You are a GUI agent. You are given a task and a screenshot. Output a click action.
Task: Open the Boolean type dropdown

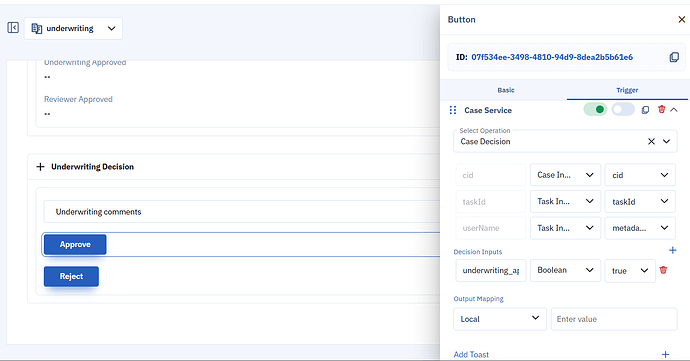(x=565, y=270)
